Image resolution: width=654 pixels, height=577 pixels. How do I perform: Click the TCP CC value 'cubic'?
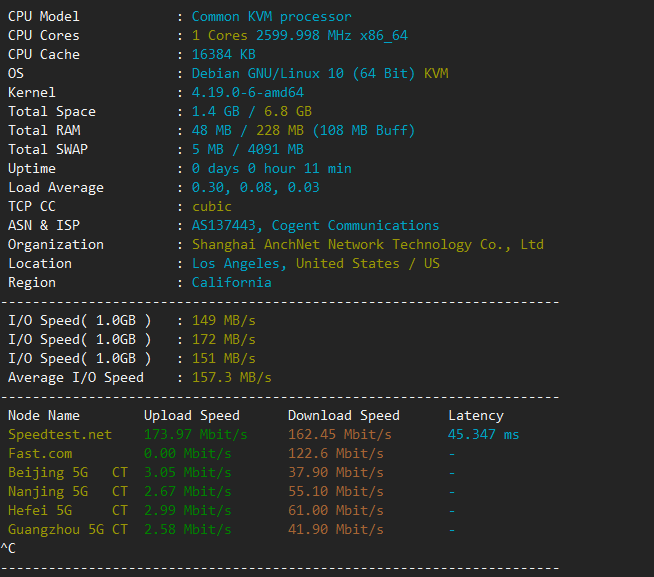211,207
